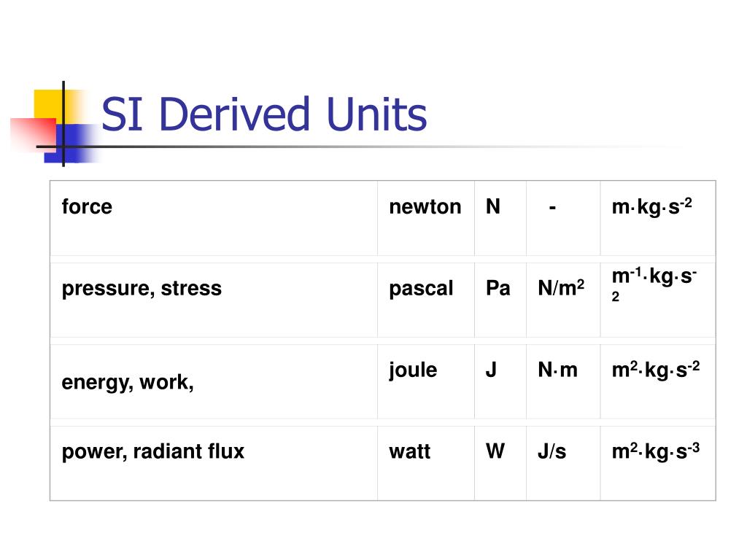Click the dash cell in force row
The width and height of the screenshot is (747, 560).
pyautogui.click(x=563, y=218)
